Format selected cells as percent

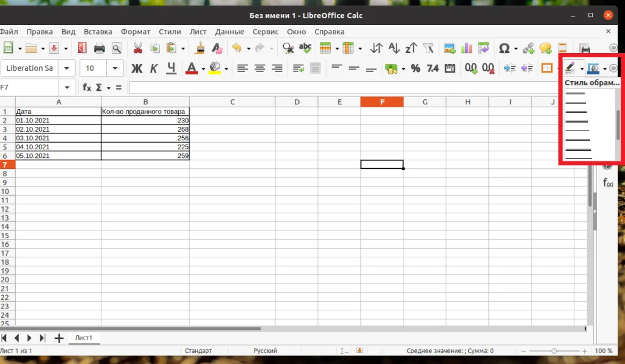point(415,68)
